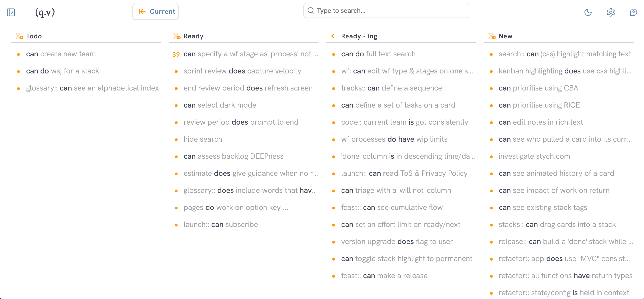The image size is (644, 299).
Task: Expand the left sidebar panel
Action: 11,12
